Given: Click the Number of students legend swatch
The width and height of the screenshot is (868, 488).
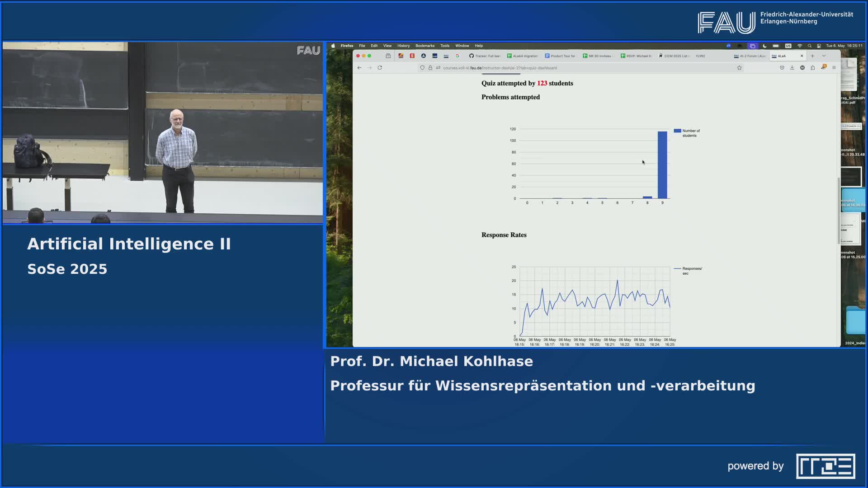Looking at the screenshot, I should click(677, 131).
